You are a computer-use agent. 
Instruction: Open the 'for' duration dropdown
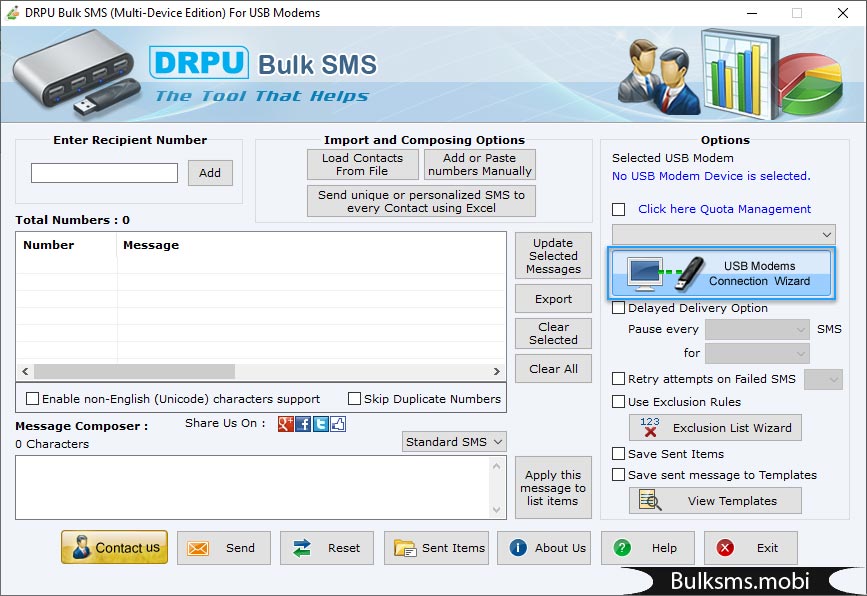(758, 353)
